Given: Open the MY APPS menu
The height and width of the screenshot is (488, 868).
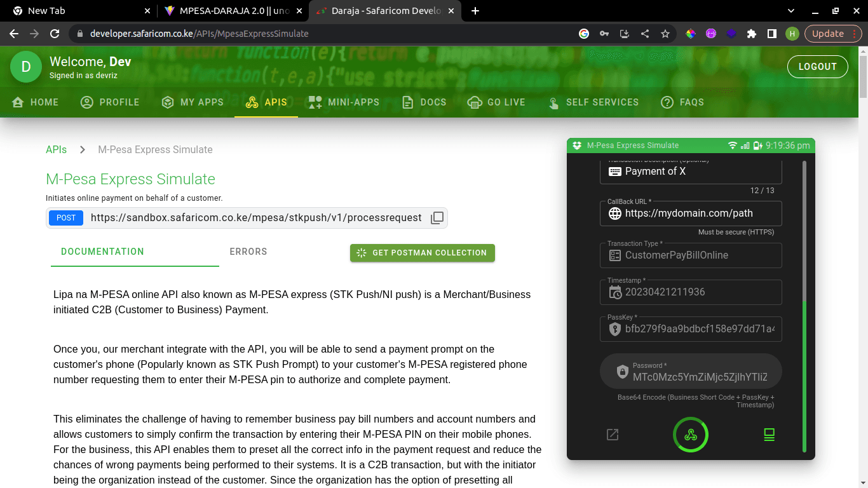Looking at the screenshot, I should point(193,102).
